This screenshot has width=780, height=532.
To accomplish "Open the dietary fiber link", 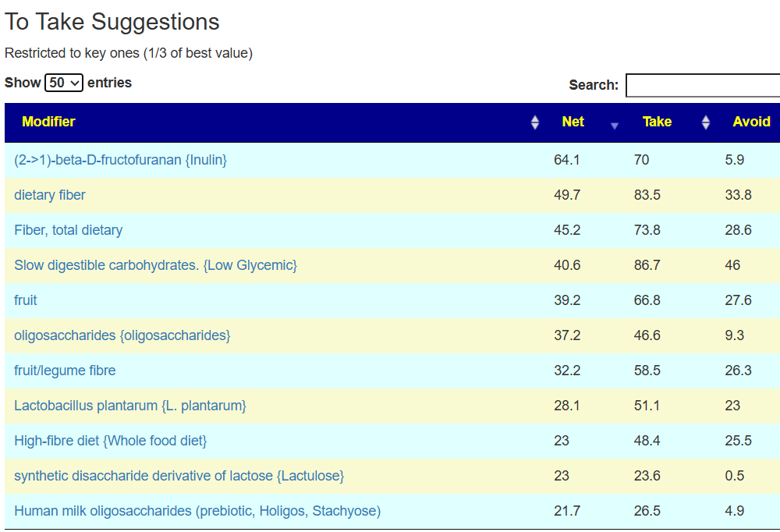I will click(x=50, y=195).
